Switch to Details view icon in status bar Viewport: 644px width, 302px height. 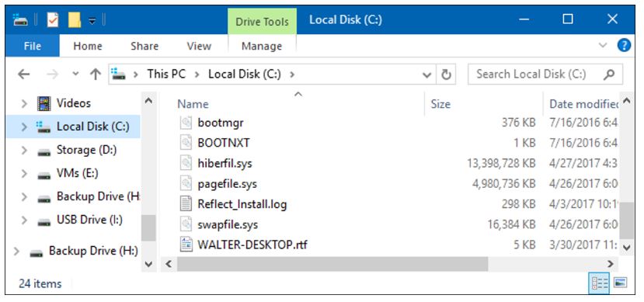point(599,283)
